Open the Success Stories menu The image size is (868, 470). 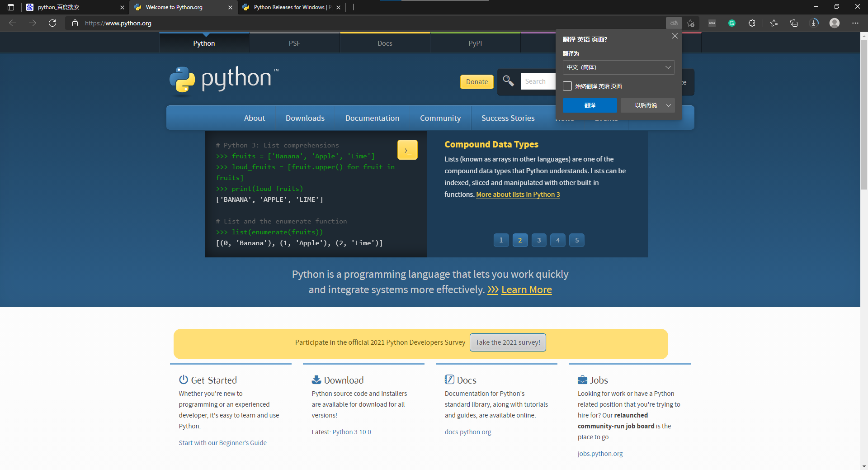point(508,118)
